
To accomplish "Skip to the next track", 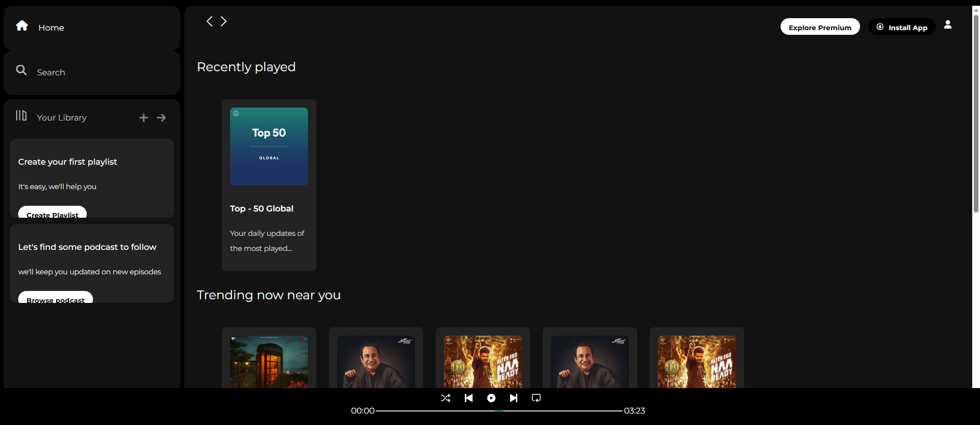I will point(514,398).
